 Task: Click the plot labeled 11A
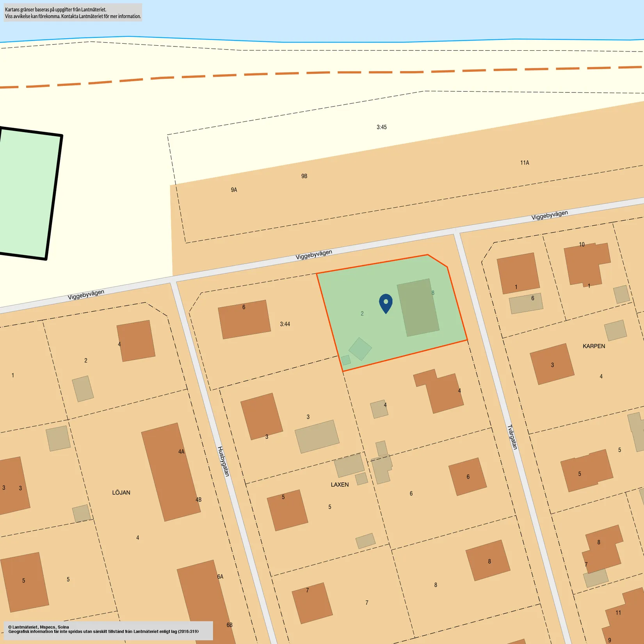[x=525, y=163]
